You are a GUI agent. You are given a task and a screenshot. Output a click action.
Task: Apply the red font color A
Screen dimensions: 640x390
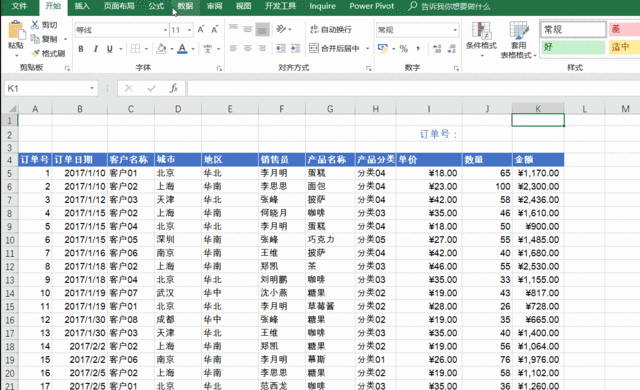pos(182,49)
